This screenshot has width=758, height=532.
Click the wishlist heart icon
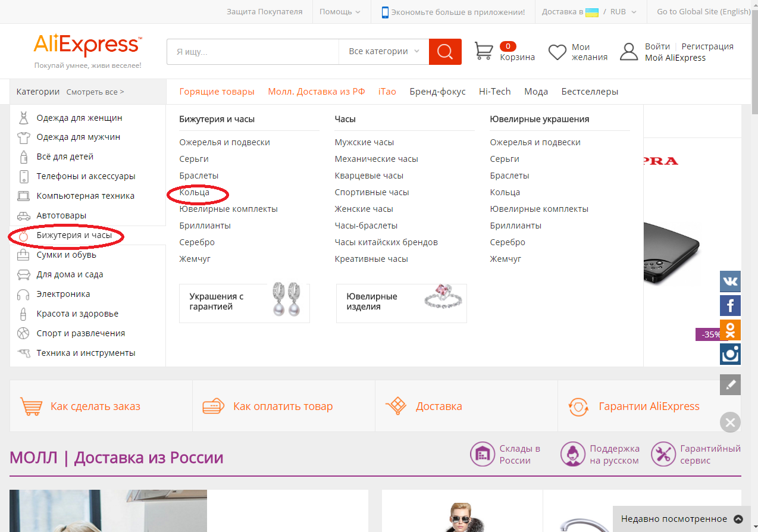click(557, 52)
